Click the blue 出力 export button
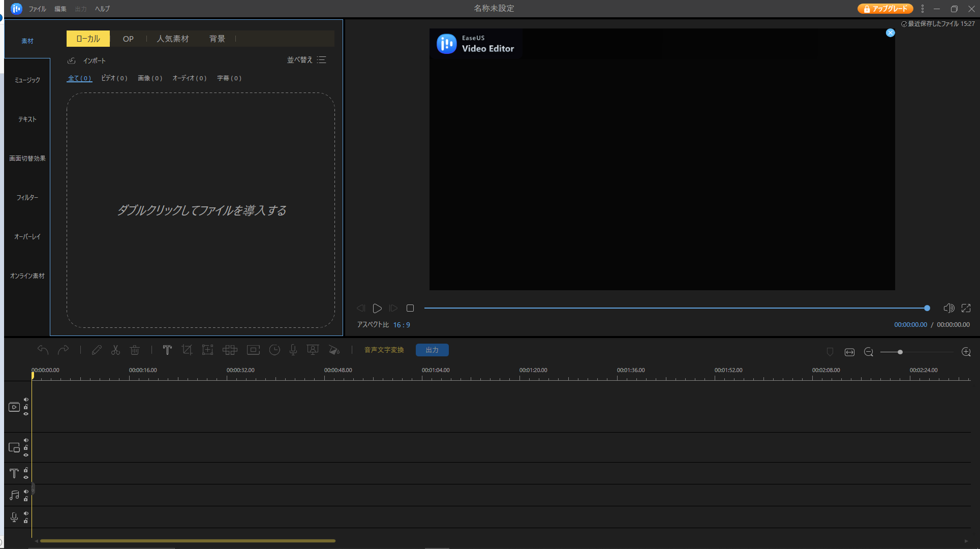 pos(432,350)
